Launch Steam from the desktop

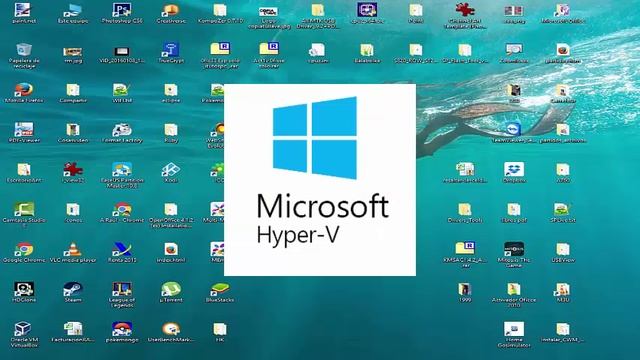[x=73, y=292]
